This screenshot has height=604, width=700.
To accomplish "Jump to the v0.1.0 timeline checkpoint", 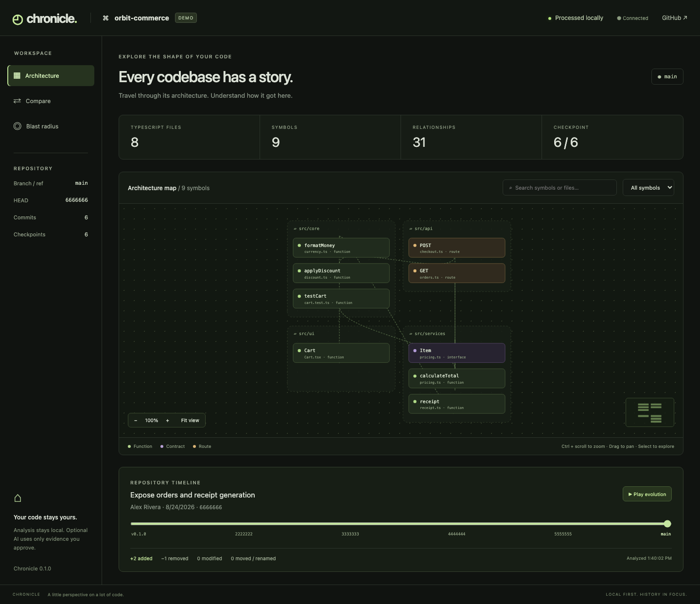I will point(139,534).
